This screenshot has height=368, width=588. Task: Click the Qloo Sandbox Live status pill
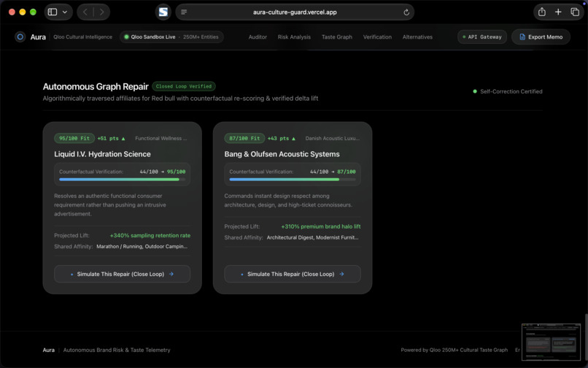(171, 37)
